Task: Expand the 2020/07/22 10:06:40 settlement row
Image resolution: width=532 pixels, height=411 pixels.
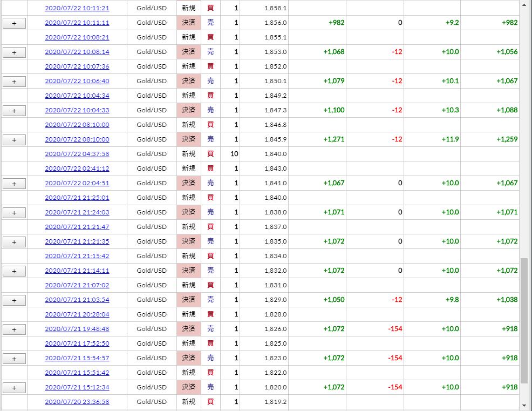Action: 14,82
